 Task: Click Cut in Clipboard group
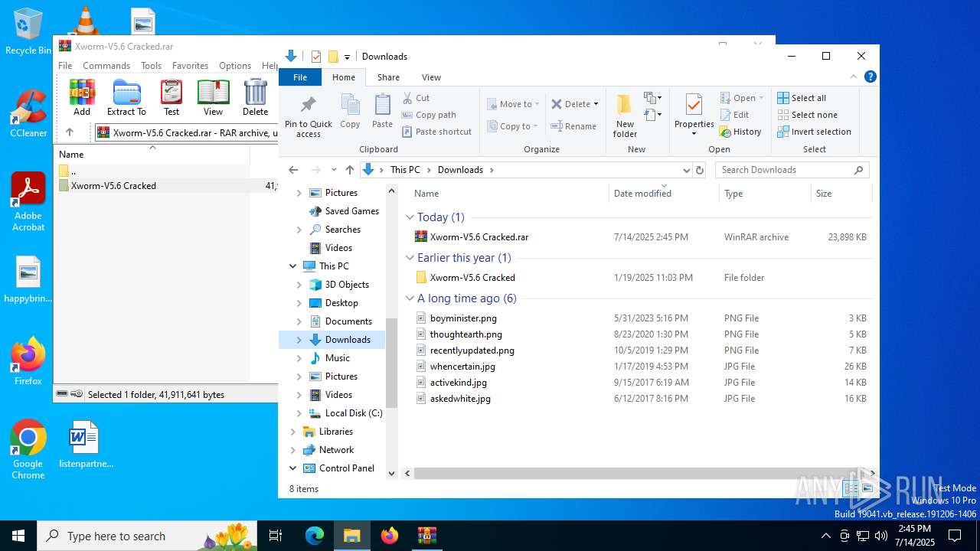[416, 98]
